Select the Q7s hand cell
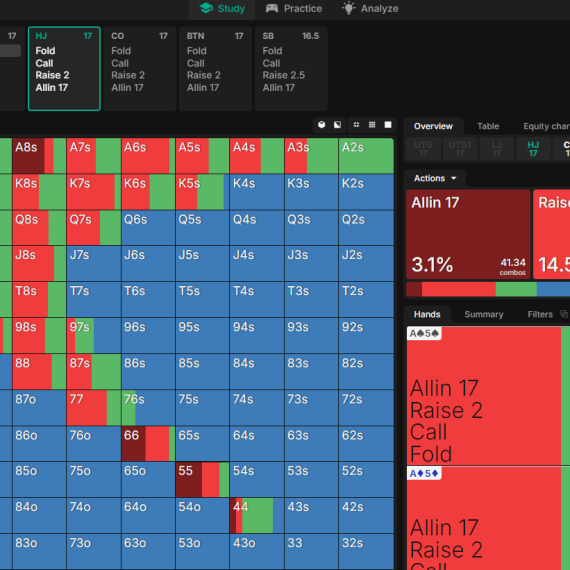 tap(94, 228)
